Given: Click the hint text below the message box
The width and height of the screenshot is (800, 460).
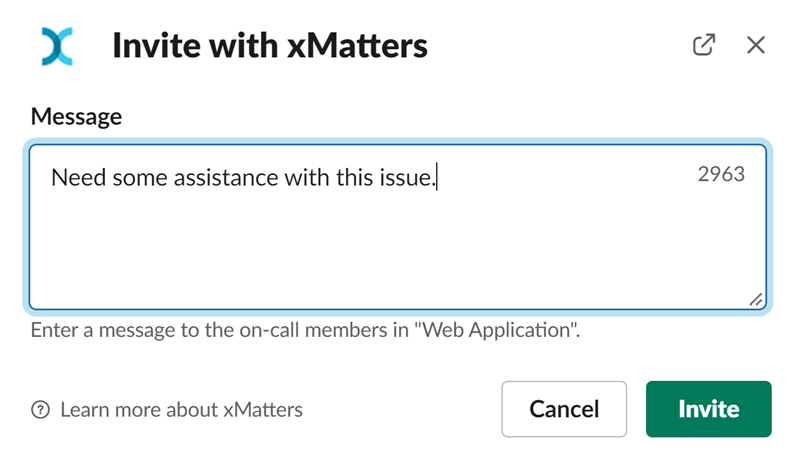Looking at the screenshot, I should (x=306, y=330).
